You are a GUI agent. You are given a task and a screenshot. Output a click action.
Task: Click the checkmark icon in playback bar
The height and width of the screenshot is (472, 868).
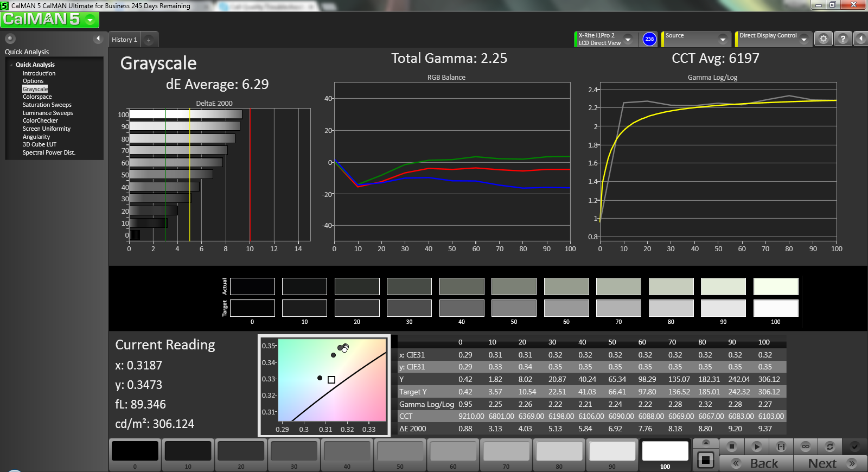854,447
